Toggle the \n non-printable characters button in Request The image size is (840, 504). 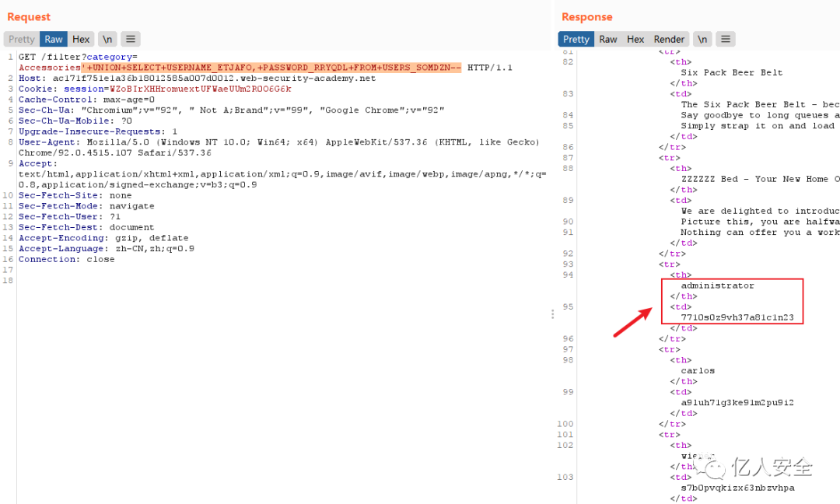(107, 39)
